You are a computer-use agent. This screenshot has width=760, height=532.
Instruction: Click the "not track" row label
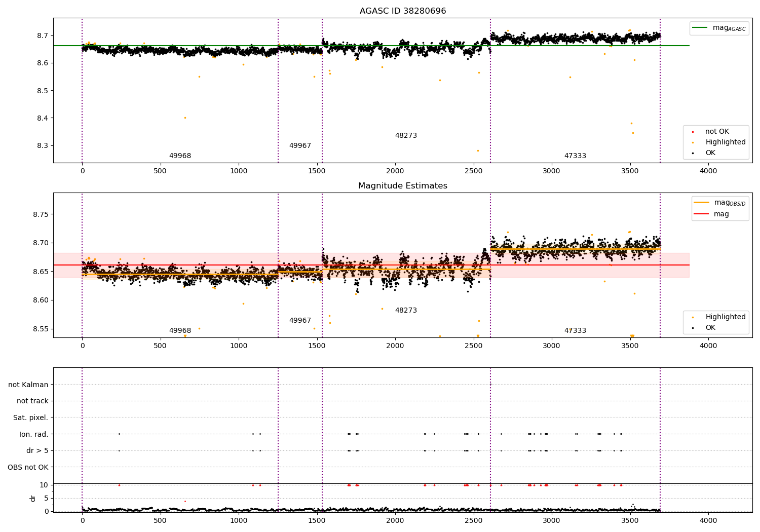coord(32,401)
